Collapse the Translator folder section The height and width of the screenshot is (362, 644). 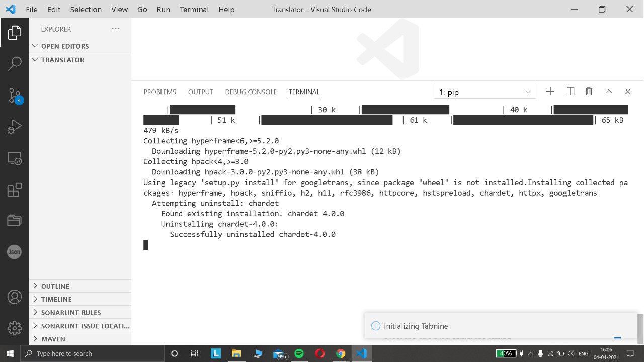(x=62, y=60)
